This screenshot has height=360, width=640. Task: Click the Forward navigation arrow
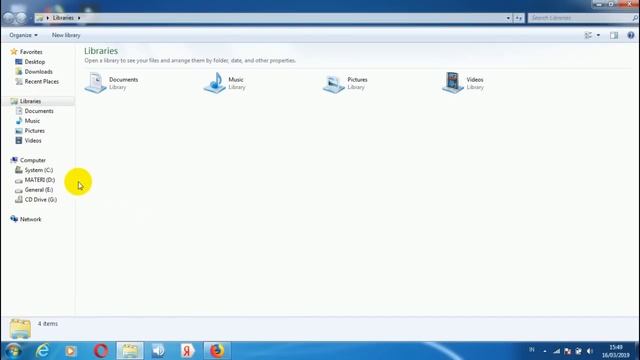point(21,18)
